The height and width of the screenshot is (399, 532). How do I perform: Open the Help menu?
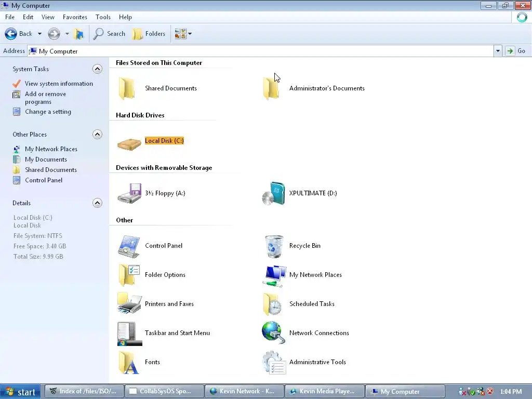[125, 17]
